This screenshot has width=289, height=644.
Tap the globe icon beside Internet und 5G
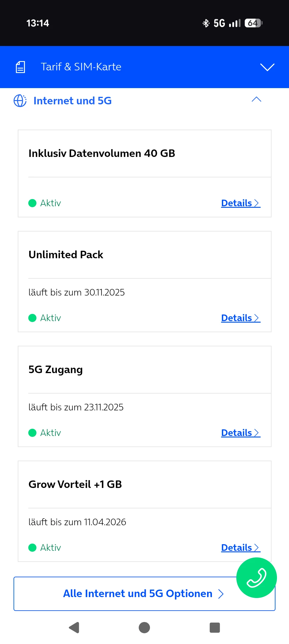(x=20, y=101)
